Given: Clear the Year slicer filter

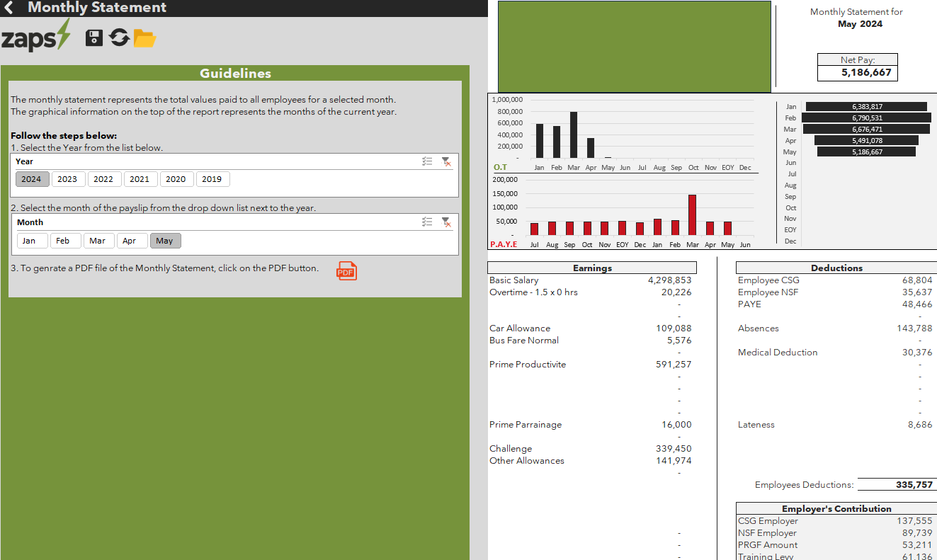Looking at the screenshot, I should click(446, 161).
